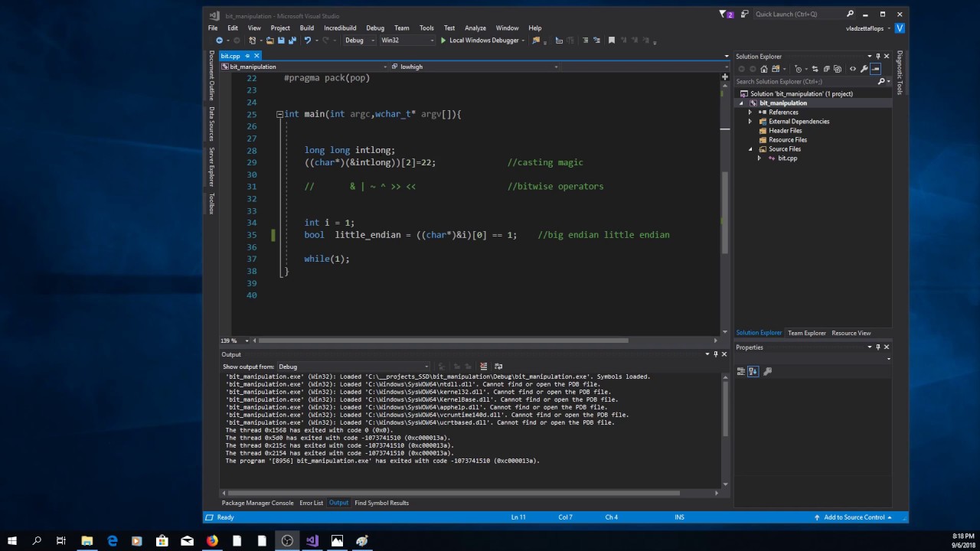Click search magnifier in Solution Explorer

[x=881, y=81]
